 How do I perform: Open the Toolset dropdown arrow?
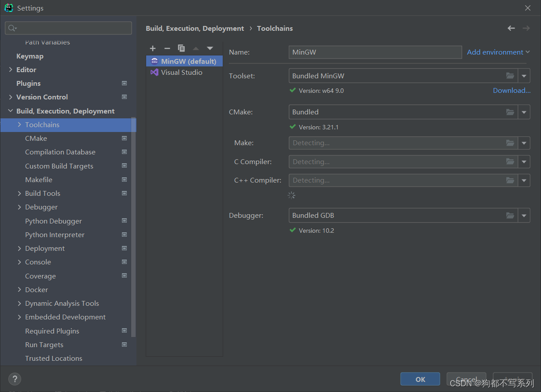(524, 76)
